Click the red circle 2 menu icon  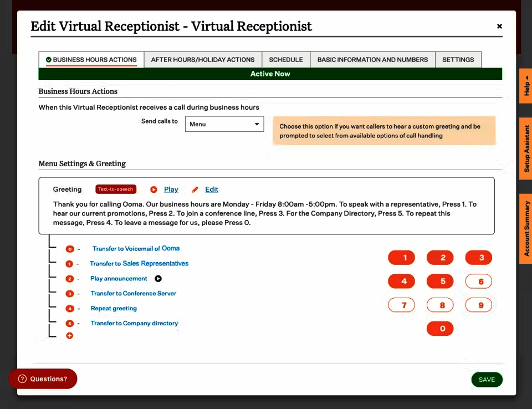pos(70,279)
